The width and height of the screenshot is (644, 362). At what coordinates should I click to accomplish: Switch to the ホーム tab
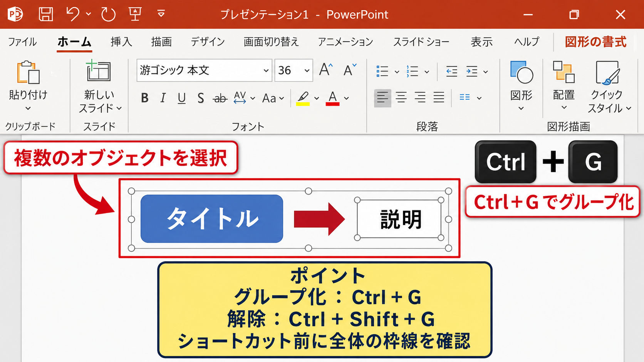point(74,42)
